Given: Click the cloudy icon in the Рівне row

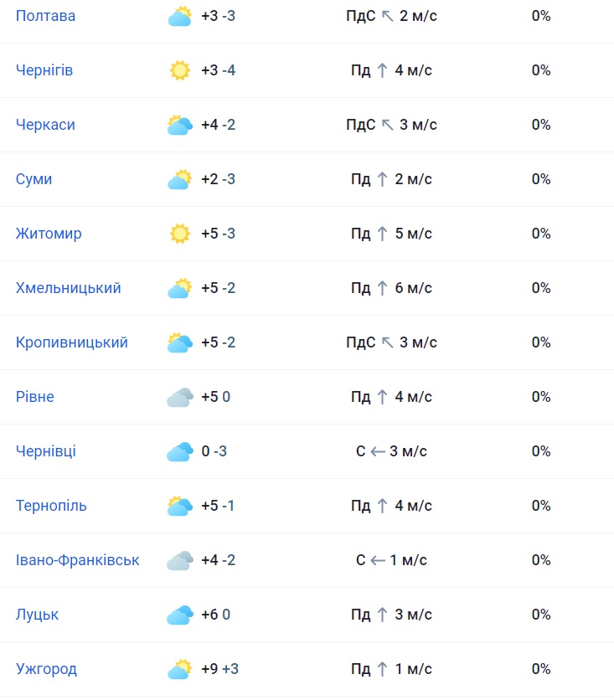Looking at the screenshot, I should pos(179,397).
